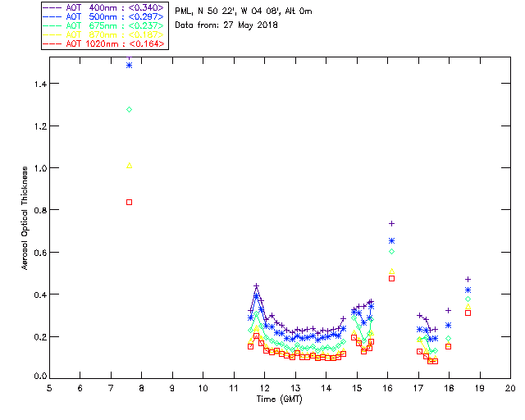525x420 pixels.
Task: Click the x-axis tick label 20
Action: coord(510,388)
